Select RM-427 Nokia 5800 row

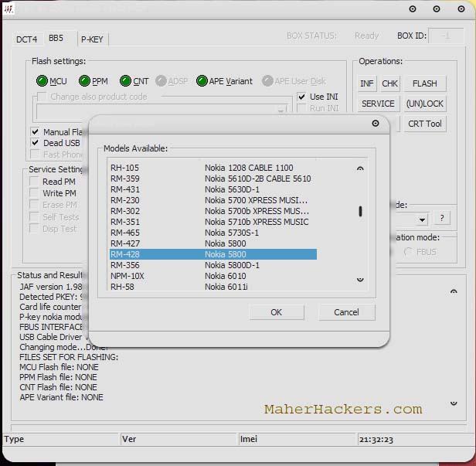coord(213,243)
